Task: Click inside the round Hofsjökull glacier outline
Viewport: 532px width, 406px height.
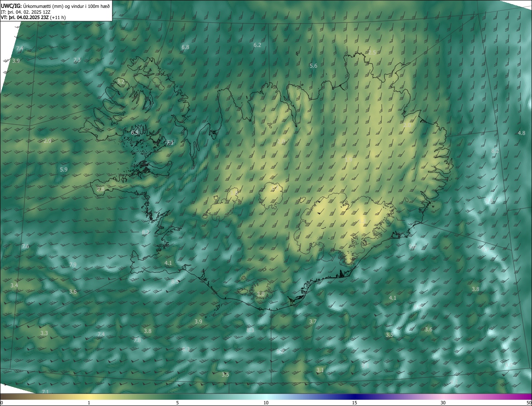Action: point(271,196)
